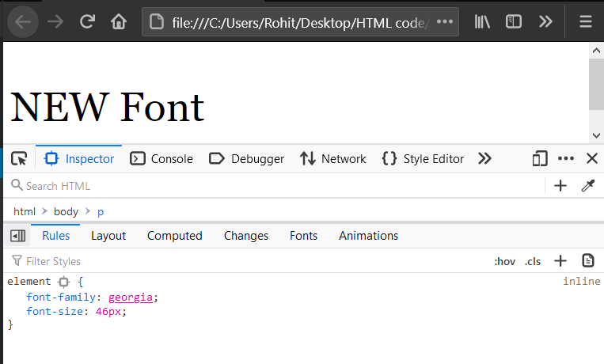This screenshot has height=364, width=604.
Task: Click the page info document icon in URL bar
Action: [x=157, y=22]
